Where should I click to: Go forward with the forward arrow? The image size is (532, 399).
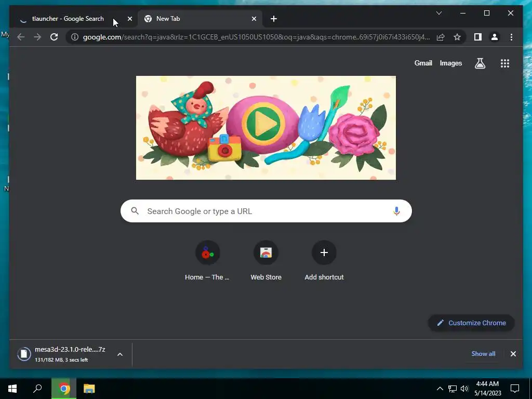[x=37, y=37]
